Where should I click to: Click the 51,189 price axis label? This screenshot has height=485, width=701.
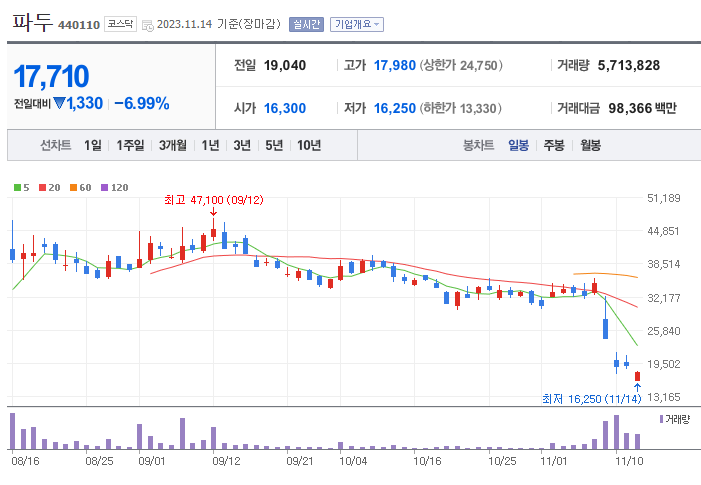(664, 198)
